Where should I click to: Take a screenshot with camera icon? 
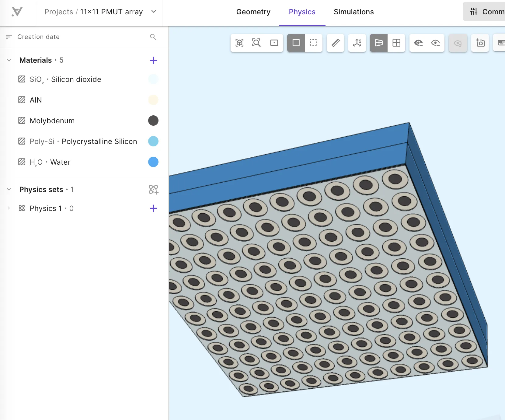(480, 43)
